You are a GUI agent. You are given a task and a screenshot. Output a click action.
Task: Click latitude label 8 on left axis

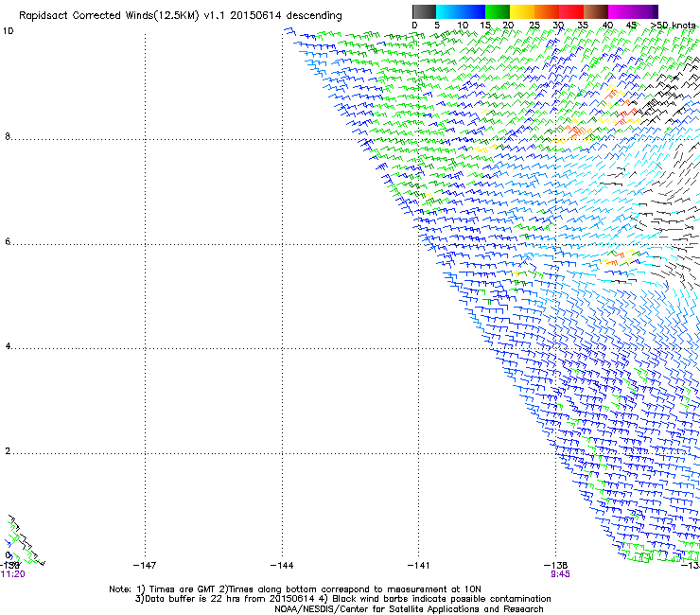click(8, 136)
